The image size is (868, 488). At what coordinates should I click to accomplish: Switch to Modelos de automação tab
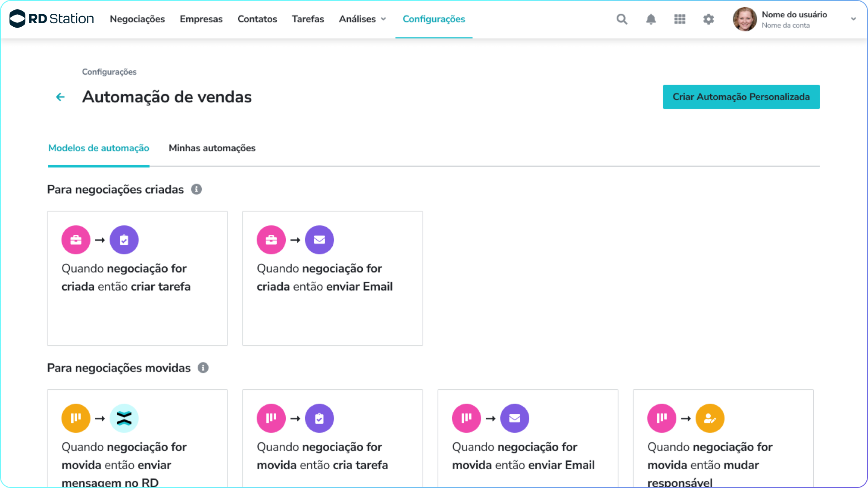coord(99,148)
